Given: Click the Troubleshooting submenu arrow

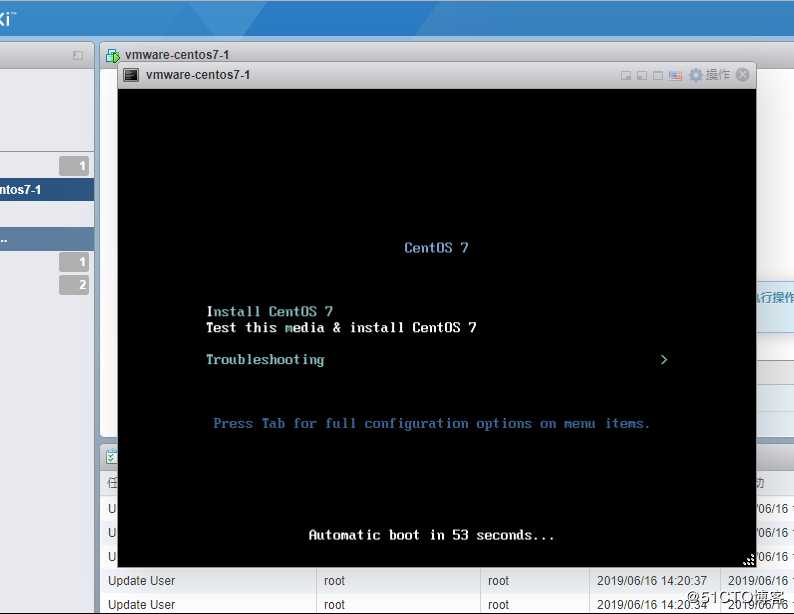Looking at the screenshot, I should pyautogui.click(x=664, y=359).
